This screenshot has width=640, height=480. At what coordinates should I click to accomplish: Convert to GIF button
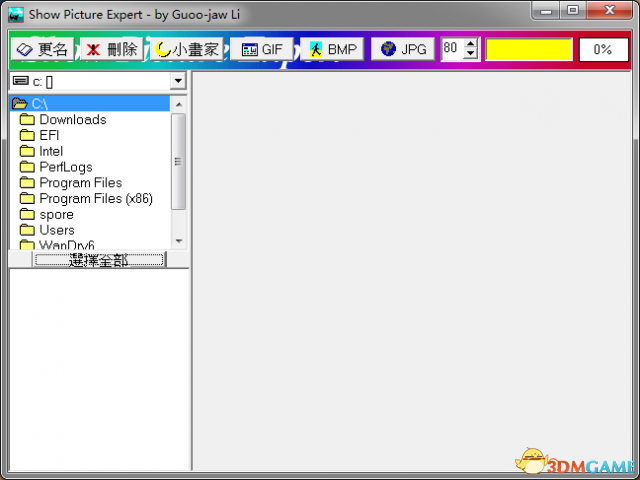click(262, 49)
